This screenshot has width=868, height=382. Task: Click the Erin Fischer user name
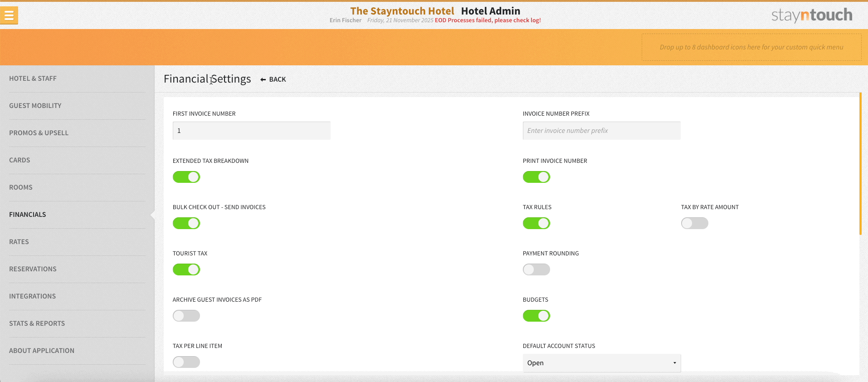(x=346, y=20)
